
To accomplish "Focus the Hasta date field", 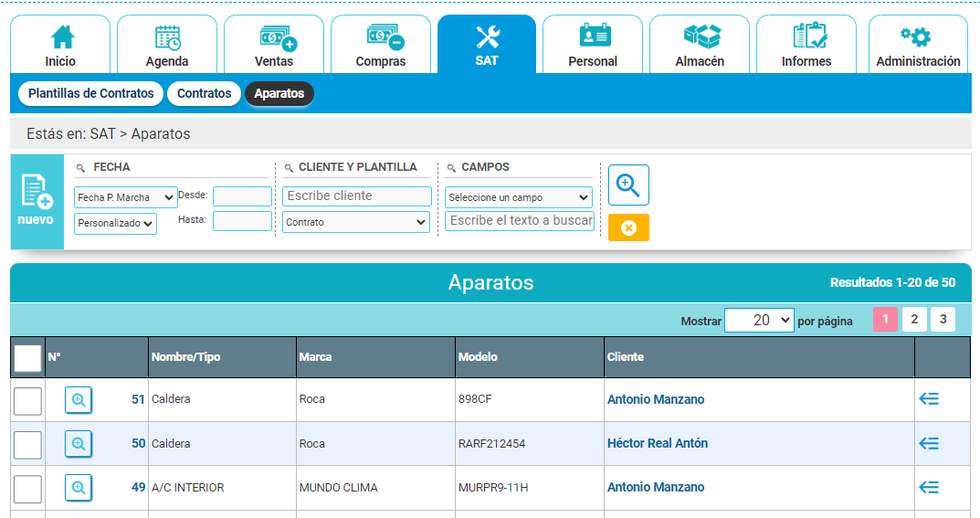I will coord(243,221).
